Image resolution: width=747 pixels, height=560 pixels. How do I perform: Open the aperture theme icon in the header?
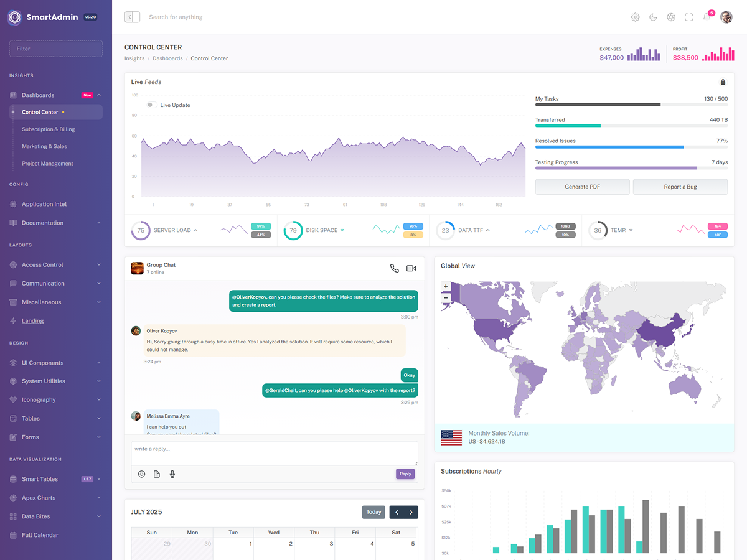tap(671, 17)
